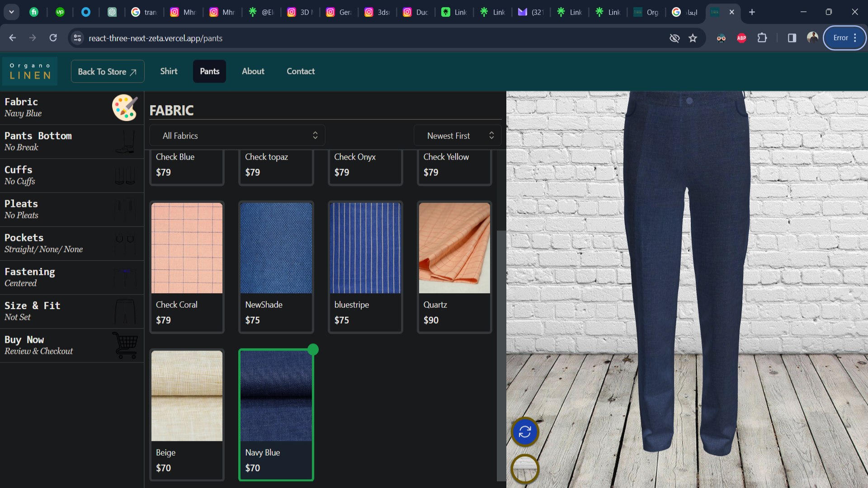The image size is (868, 488).
Task: Open the Cuffs option icon
Action: (125, 175)
